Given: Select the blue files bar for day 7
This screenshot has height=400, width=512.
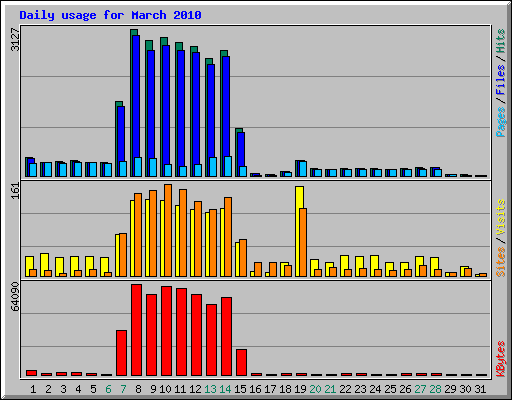Looking at the screenshot, I should pos(121,134).
